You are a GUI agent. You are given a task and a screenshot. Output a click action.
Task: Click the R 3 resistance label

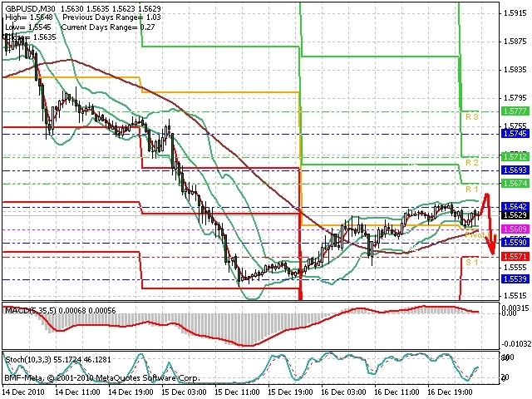471,117
